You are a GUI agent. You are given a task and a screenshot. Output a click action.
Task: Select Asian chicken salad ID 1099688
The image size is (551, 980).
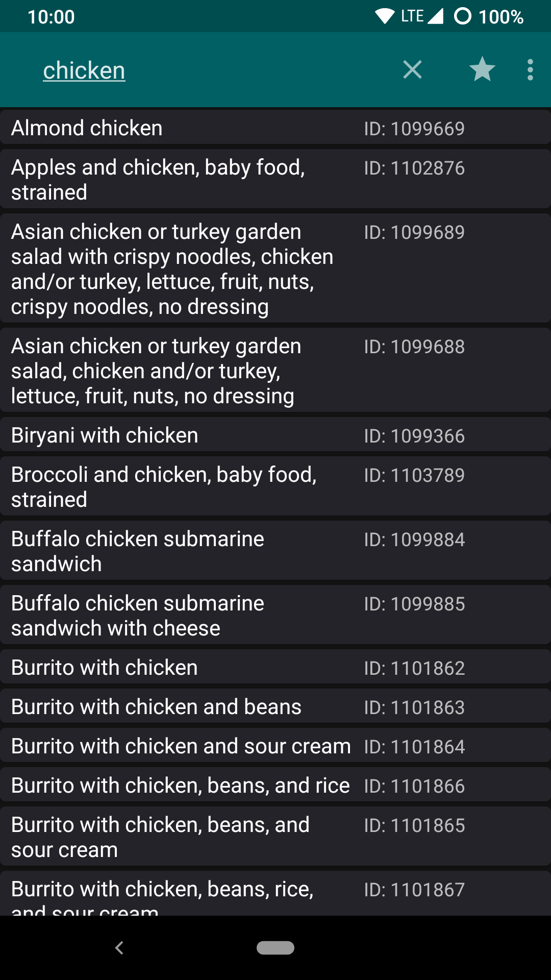tap(275, 371)
